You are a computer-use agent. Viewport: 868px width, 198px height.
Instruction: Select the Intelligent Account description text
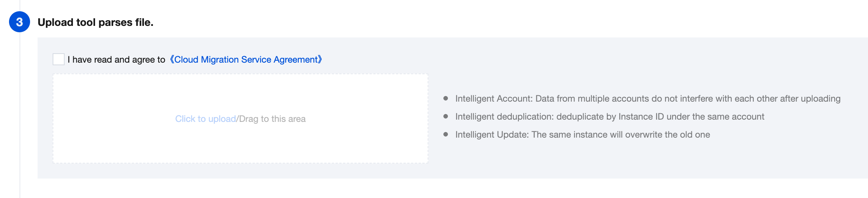(648, 99)
